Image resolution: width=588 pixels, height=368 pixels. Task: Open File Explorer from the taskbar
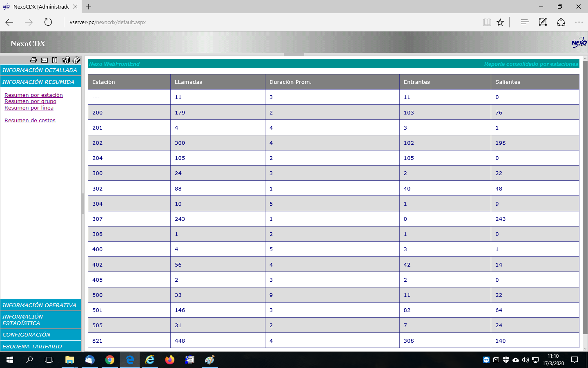69,360
